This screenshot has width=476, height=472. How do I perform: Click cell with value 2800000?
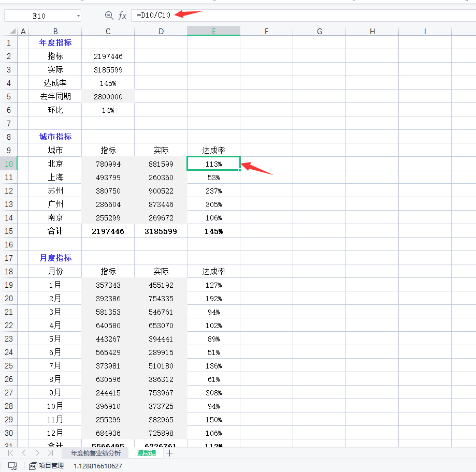(x=108, y=96)
